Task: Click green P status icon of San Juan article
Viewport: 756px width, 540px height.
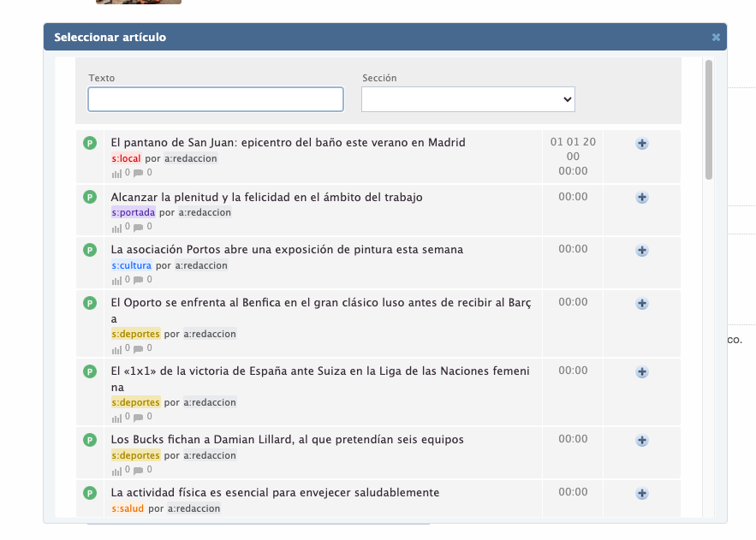Action: 90,143
